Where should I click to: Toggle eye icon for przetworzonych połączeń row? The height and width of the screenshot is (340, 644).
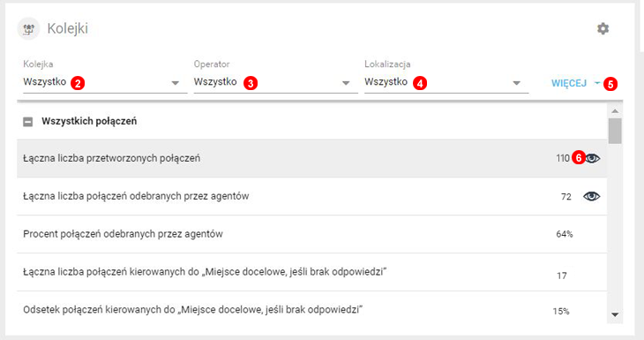point(592,158)
